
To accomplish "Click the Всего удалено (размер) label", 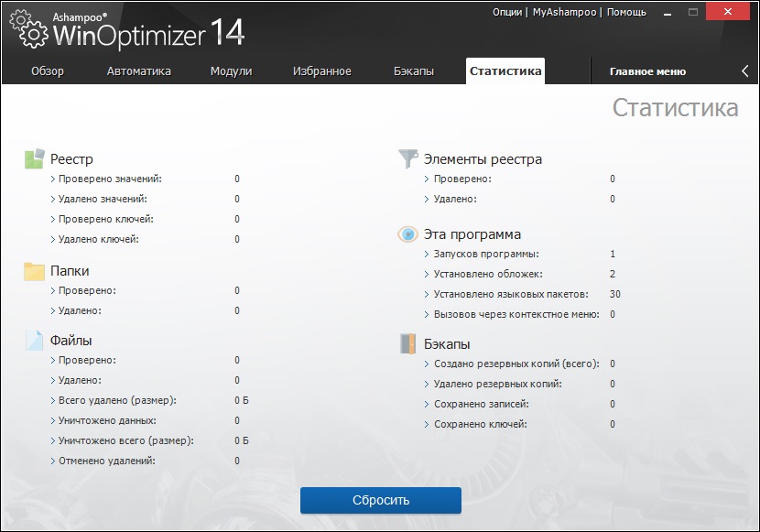I will (x=117, y=401).
